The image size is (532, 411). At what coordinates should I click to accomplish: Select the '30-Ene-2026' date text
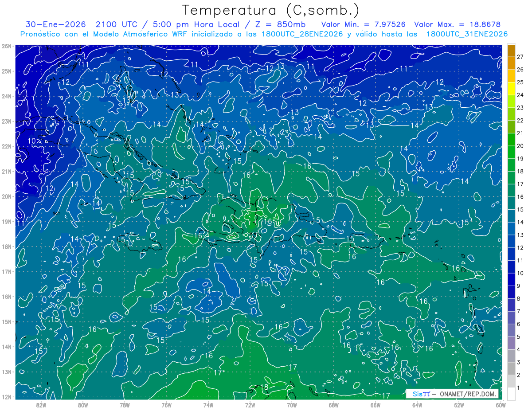(55, 24)
